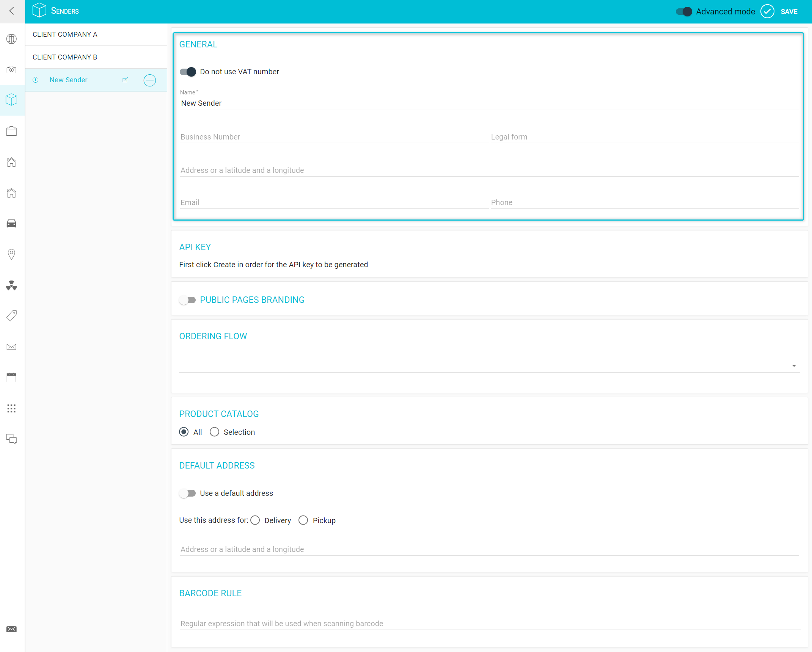Open the chat bubbles icon in sidebar
This screenshot has height=652, width=812.
[12, 439]
